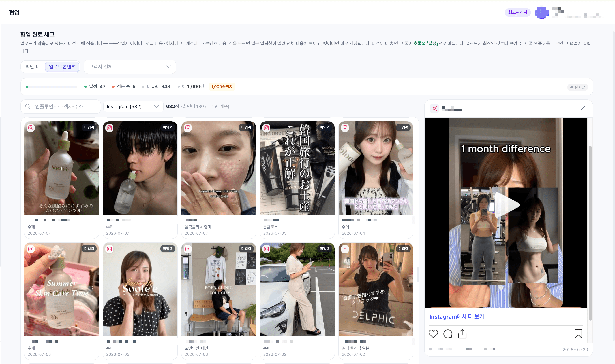Viewport: 615px width, 364px height.
Task: Click the '협업' page title in header
Action: pos(14,12)
